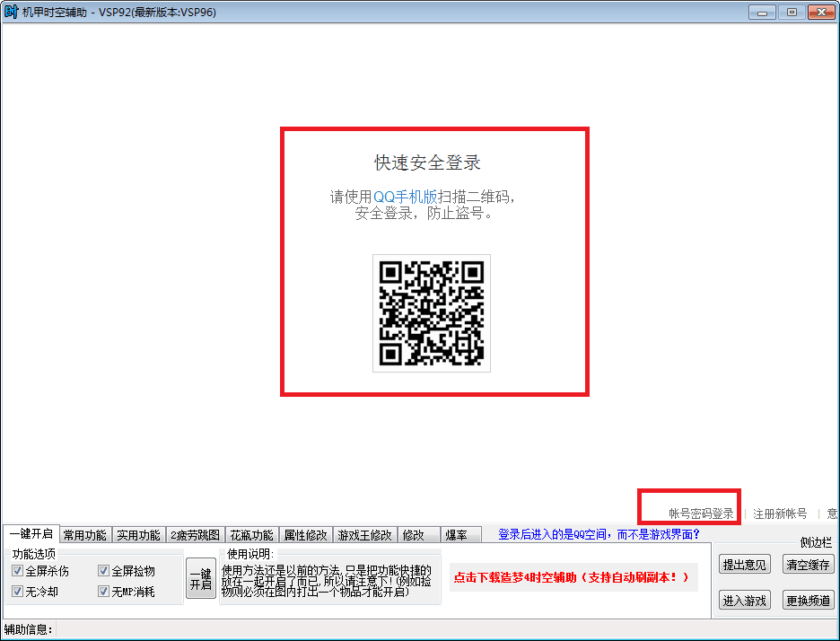Click the red 点击下载造梦4时空辅助 link
The width and height of the screenshot is (840, 641).
point(572,577)
